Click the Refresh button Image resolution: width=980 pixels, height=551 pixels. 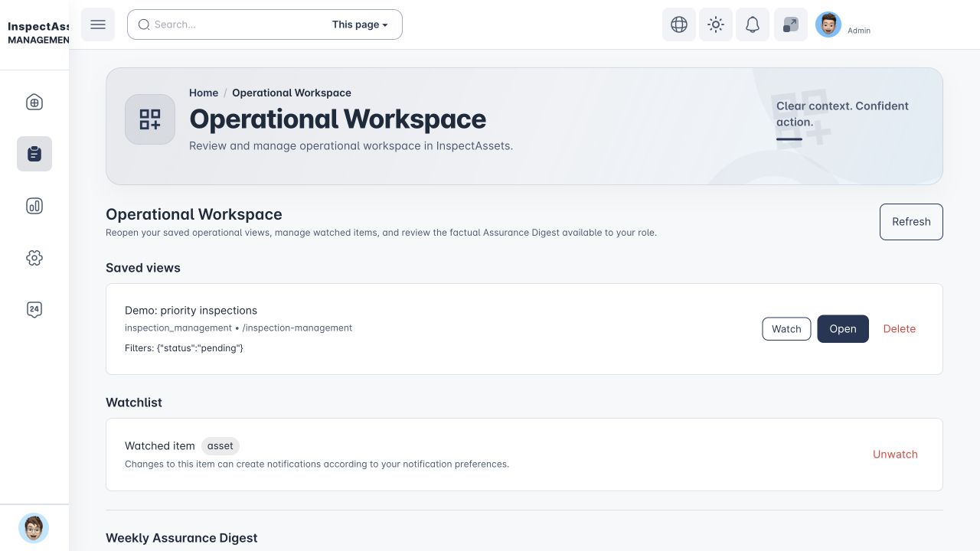pos(911,222)
